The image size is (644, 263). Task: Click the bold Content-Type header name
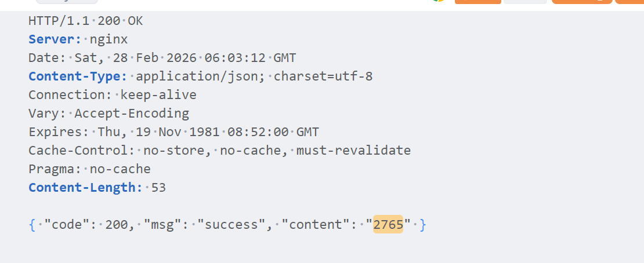point(78,76)
